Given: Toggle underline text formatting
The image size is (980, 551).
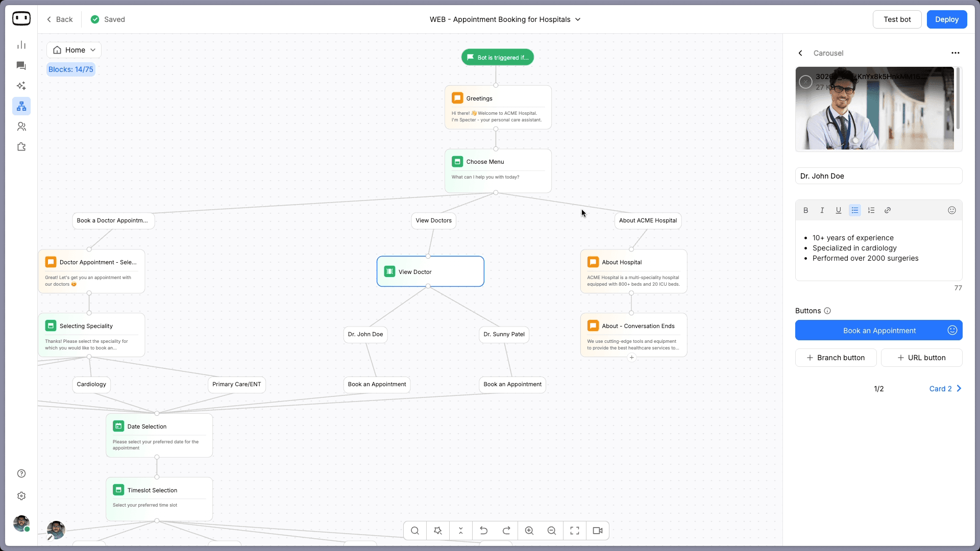Looking at the screenshot, I should click(838, 210).
